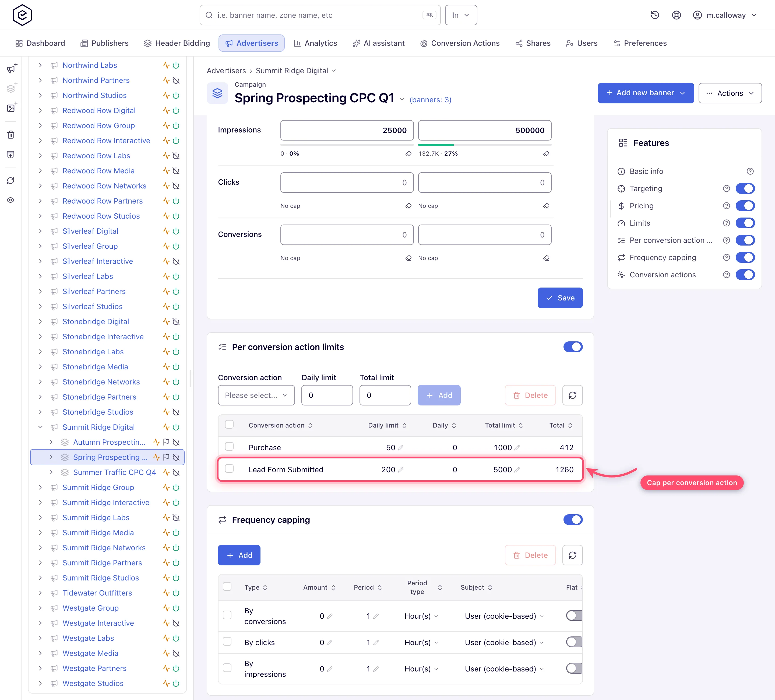775x700 pixels.
Task: Switch to Conversion Actions tab
Action: (460, 43)
